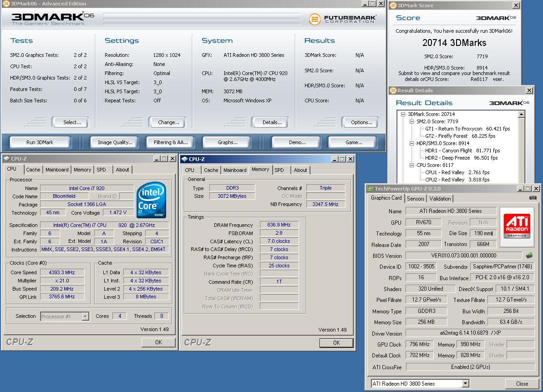Select the Graphics Card tab in GPU-Z
Screen dimensions: 543x392
pos(386,198)
